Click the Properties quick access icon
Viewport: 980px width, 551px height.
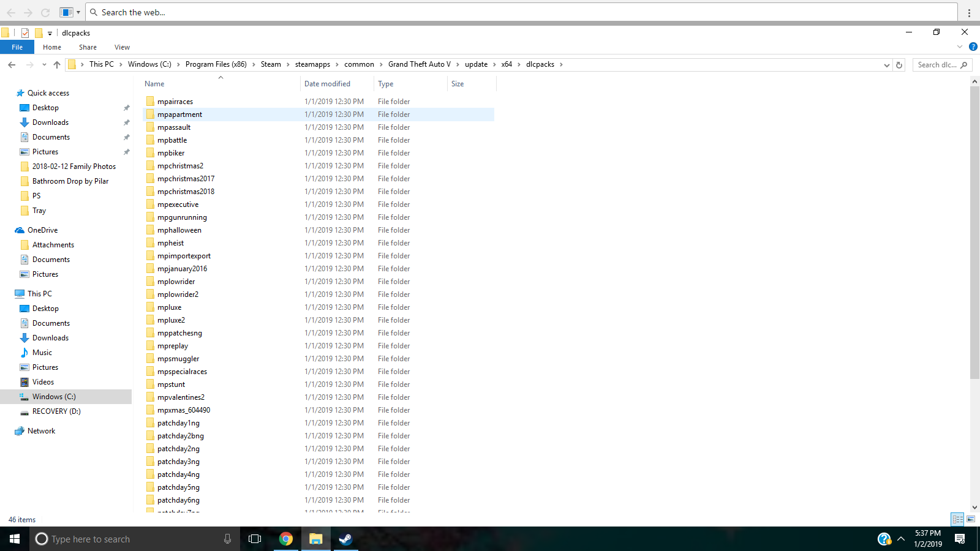pos(25,33)
